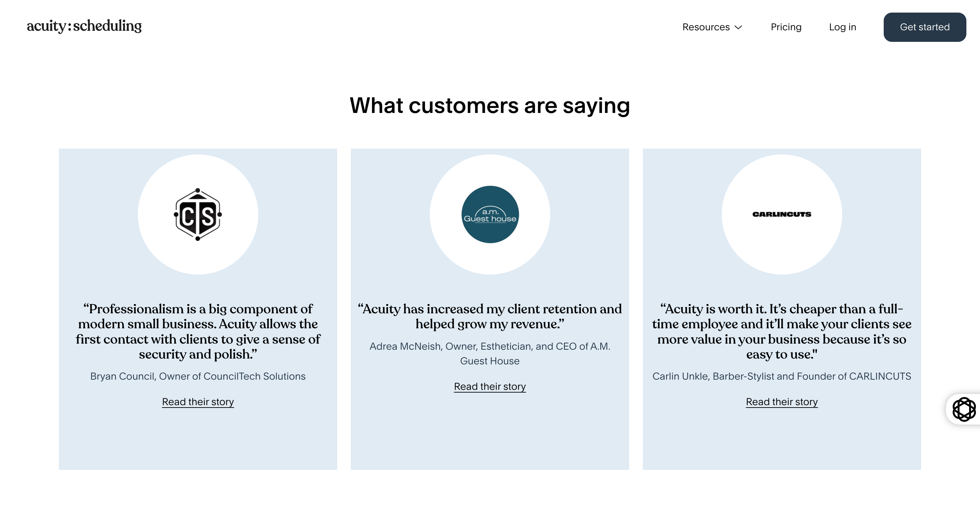
Task: Read Bryan Council's story
Action: click(198, 401)
